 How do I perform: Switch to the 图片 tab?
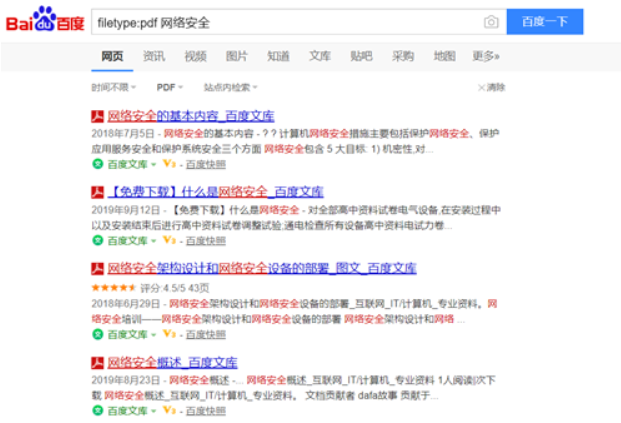(237, 56)
